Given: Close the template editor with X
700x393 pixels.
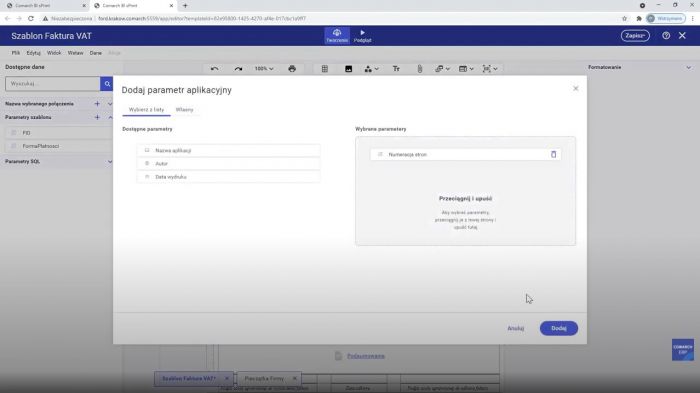Looking at the screenshot, I should click(x=682, y=36).
